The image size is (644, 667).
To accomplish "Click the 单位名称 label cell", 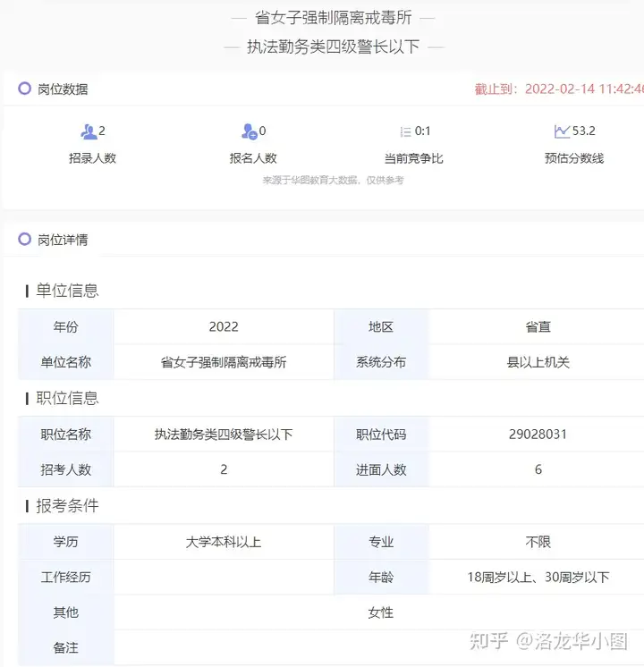I will (x=66, y=362).
